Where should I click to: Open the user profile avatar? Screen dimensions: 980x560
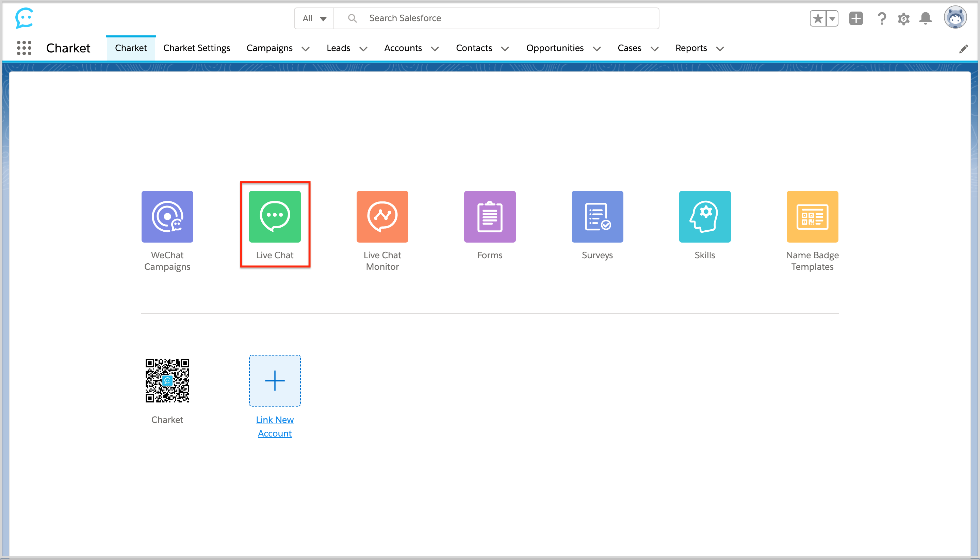(x=955, y=17)
